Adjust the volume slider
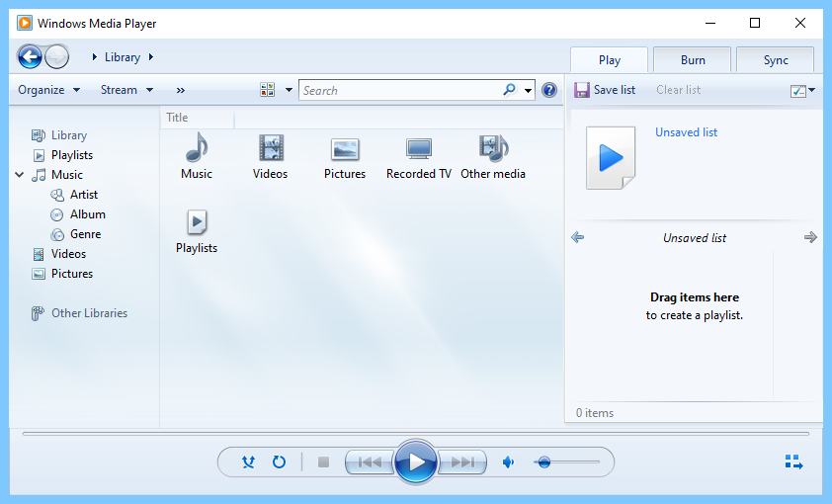This screenshot has width=832, height=504. 566,462
